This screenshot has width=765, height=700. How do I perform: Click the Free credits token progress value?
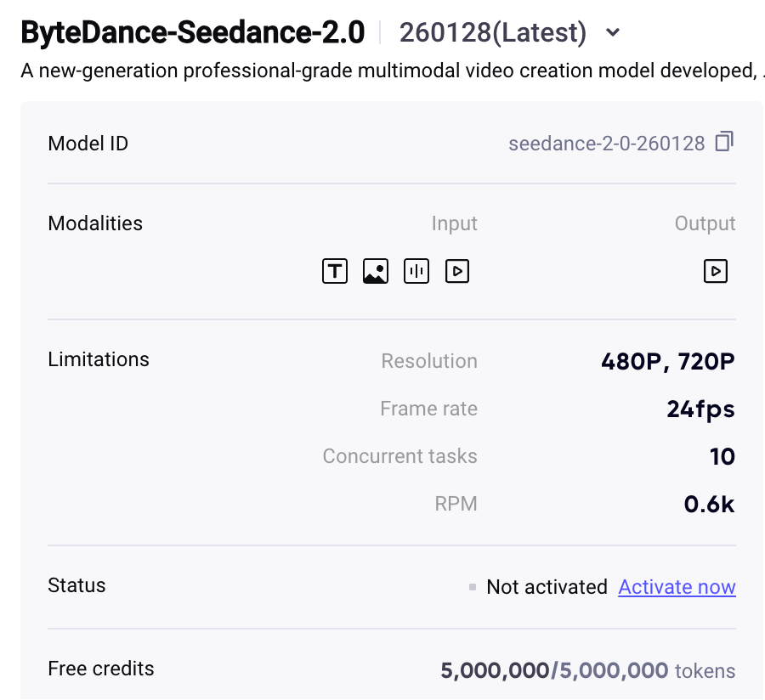click(553, 670)
